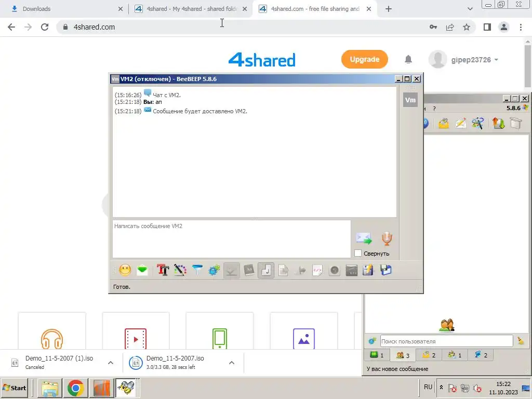Expand the tab search chevron
The image size is (532, 399).
pos(470,9)
